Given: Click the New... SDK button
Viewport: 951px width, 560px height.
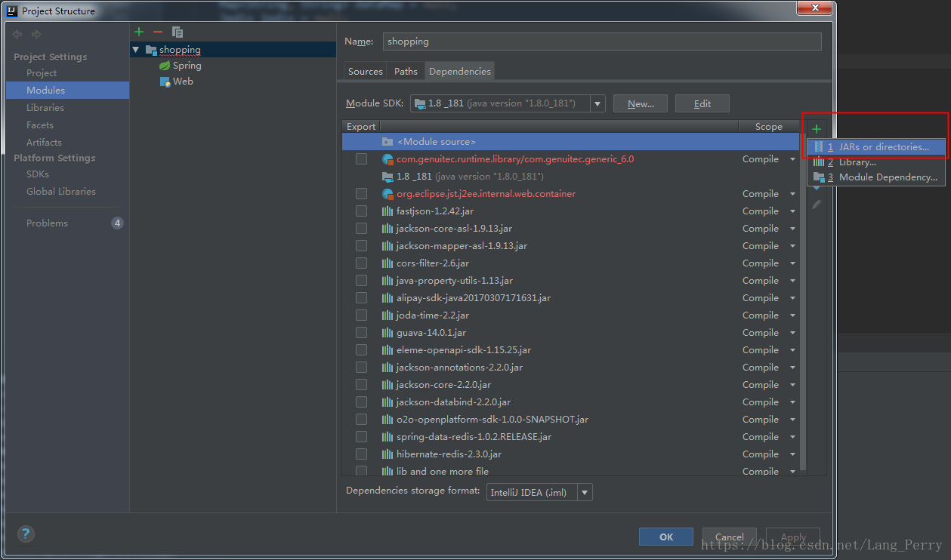Looking at the screenshot, I should point(640,103).
